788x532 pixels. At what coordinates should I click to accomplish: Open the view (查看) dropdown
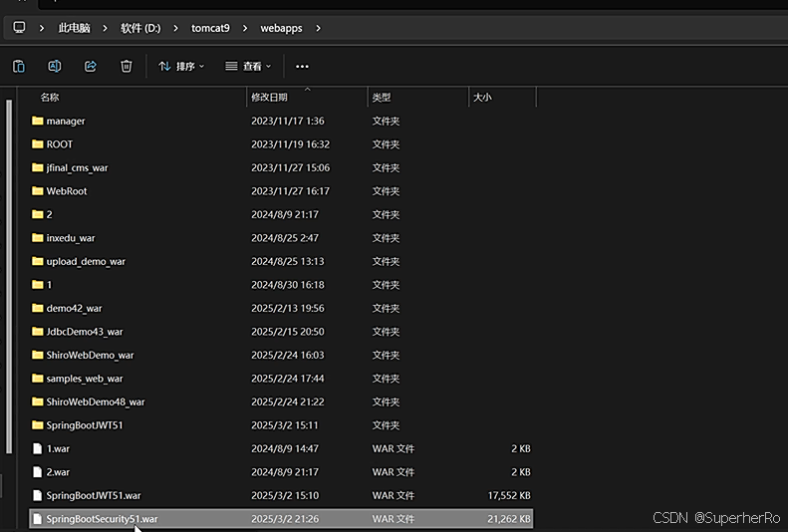coord(248,67)
